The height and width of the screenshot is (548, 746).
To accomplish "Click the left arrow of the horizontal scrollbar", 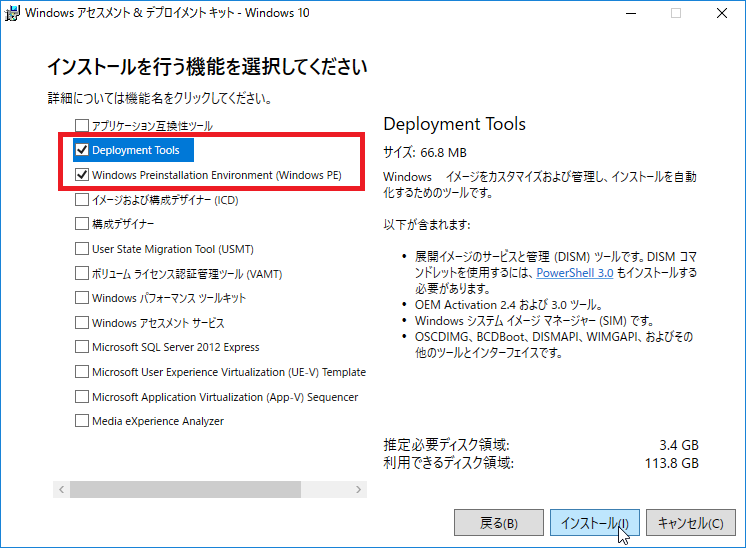I will (61, 489).
